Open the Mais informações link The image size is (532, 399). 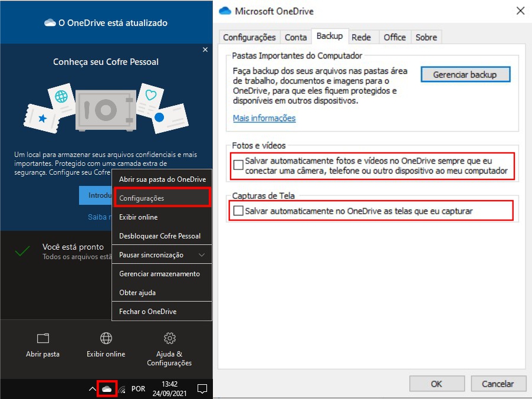264,118
